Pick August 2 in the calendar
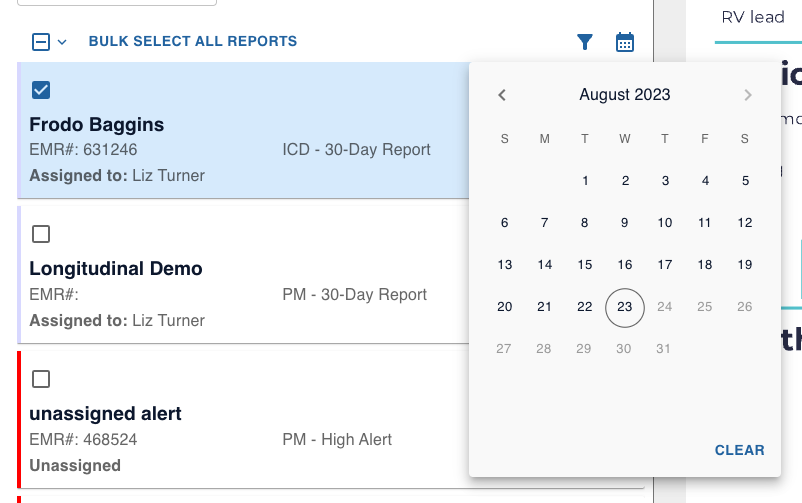802x503 pixels. pos(625,181)
